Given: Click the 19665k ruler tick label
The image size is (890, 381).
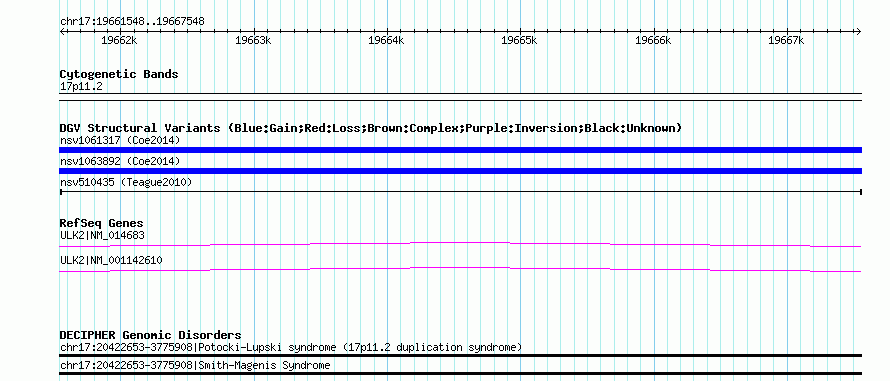Looking at the screenshot, I should (x=519, y=40).
